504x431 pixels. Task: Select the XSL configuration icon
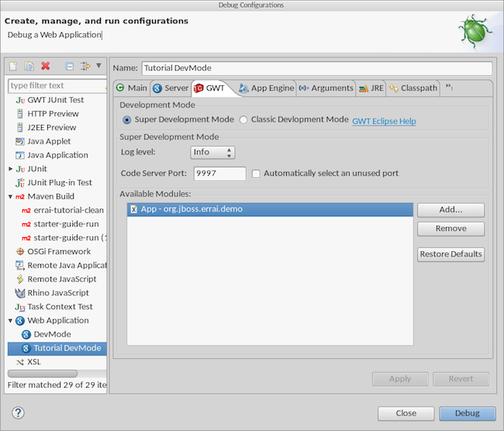point(20,362)
